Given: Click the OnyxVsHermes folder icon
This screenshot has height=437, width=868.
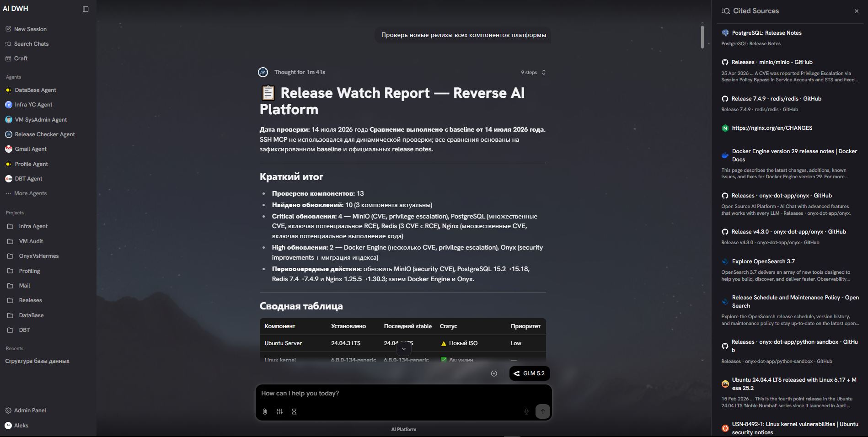Looking at the screenshot, I should pos(10,256).
